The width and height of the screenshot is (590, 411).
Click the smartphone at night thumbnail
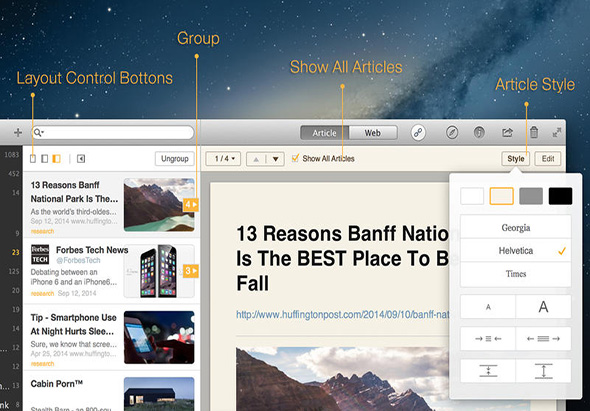point(159,337)
